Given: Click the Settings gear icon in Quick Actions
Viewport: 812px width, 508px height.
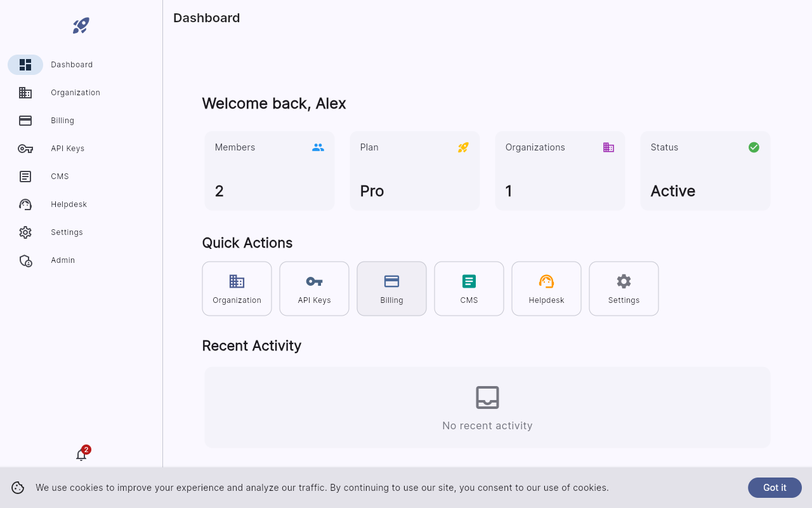Looking at the screenshot, I should coord(624,281).
